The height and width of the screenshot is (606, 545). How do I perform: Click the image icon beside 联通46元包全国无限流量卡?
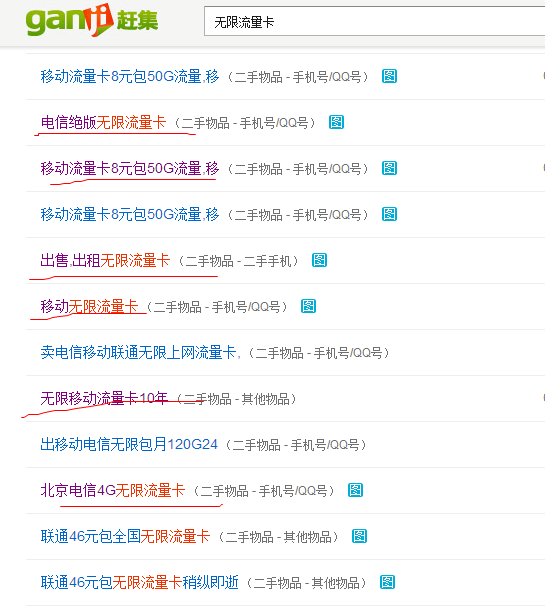pyautogui.click(x=359, y=536)
